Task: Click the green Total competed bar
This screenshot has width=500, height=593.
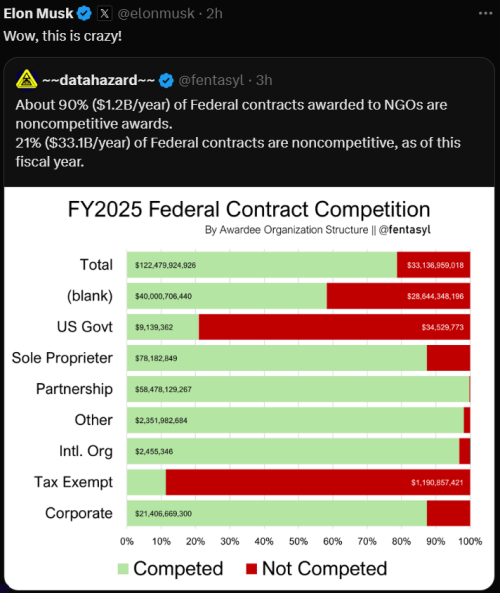Action: coord(262,265)
